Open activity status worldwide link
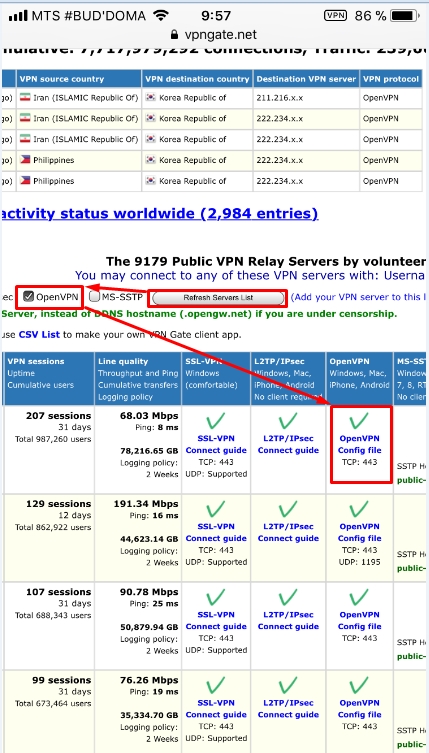The image size is (429, 753). 159,213
